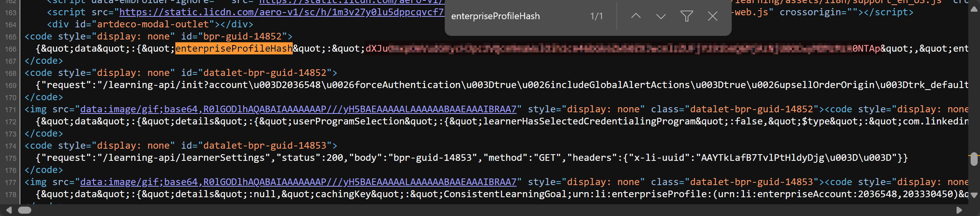Click line number 178 in gutter
Image resolution: width=980 pixels, height=216 pixels.
coord(11,194)
